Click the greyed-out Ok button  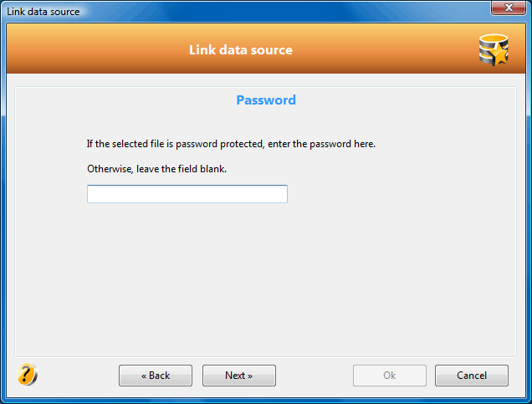(390, 376)
